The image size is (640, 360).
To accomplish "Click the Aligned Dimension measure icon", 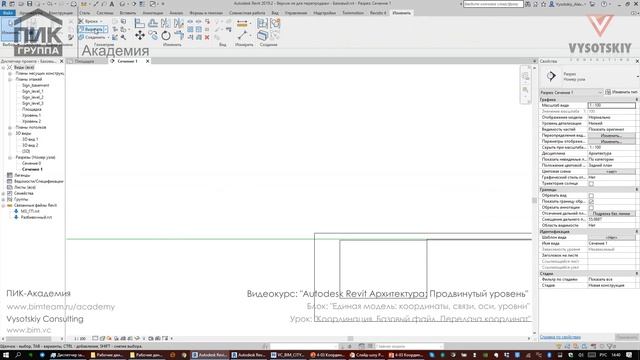I will coord(242,24).
